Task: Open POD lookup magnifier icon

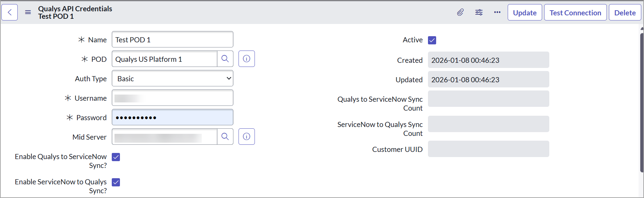Action: (x=225, y=59)
